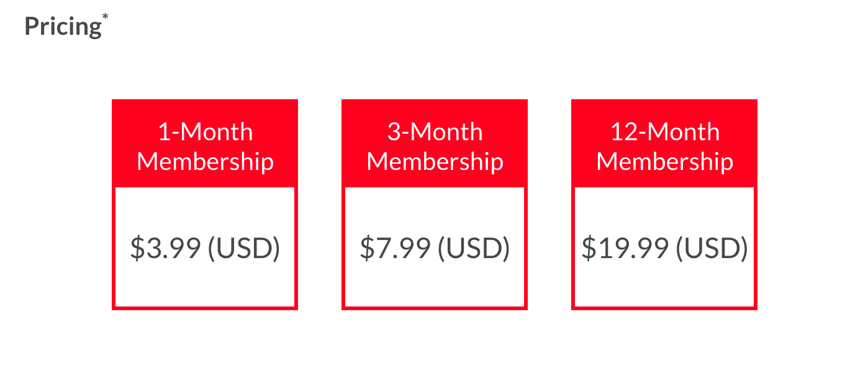Click the Pricing heading
The width and height of the screenshot is (868, 371).
tap(62, 27)
